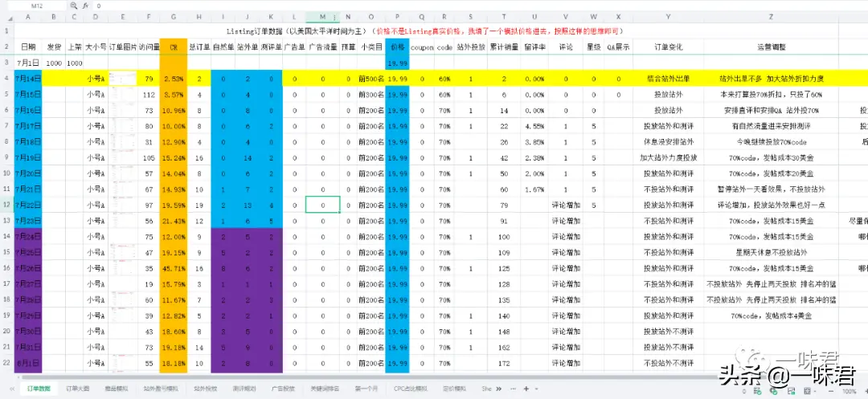Go to the 广告投放 sheet tab
The height and width of the screenshot is (399, 868).
[283, 389]
